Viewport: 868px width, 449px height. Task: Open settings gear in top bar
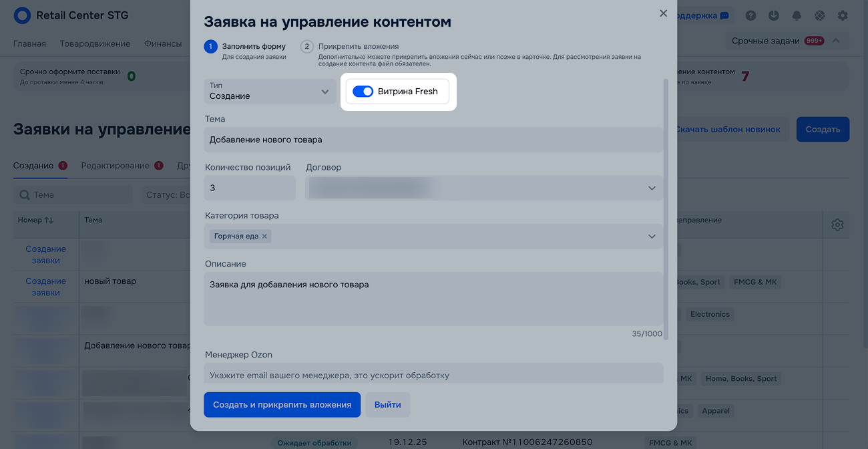(843, 15)
